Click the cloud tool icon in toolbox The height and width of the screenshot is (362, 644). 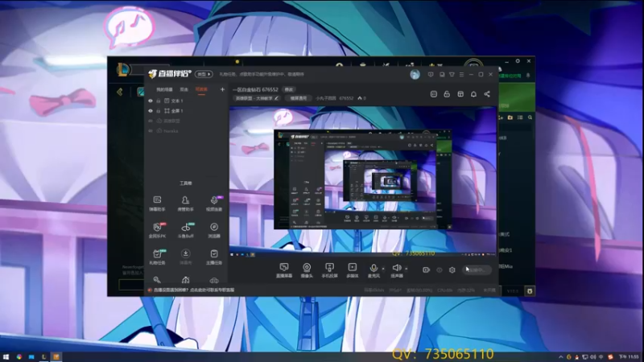click(x=214, y=280)
